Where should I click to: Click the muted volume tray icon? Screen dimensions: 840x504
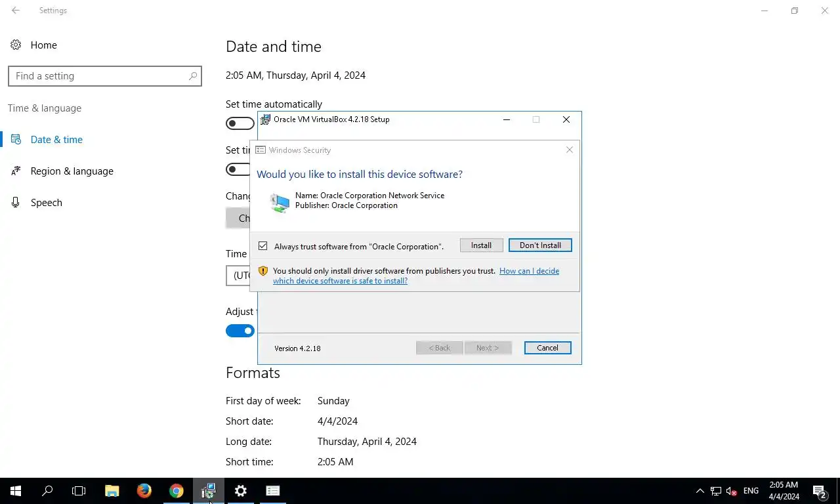pos(732,491)
